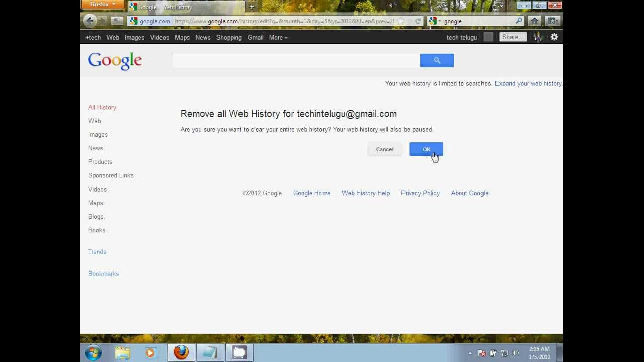Confirm history removal with OK button
644x362 pixels.
426,149
